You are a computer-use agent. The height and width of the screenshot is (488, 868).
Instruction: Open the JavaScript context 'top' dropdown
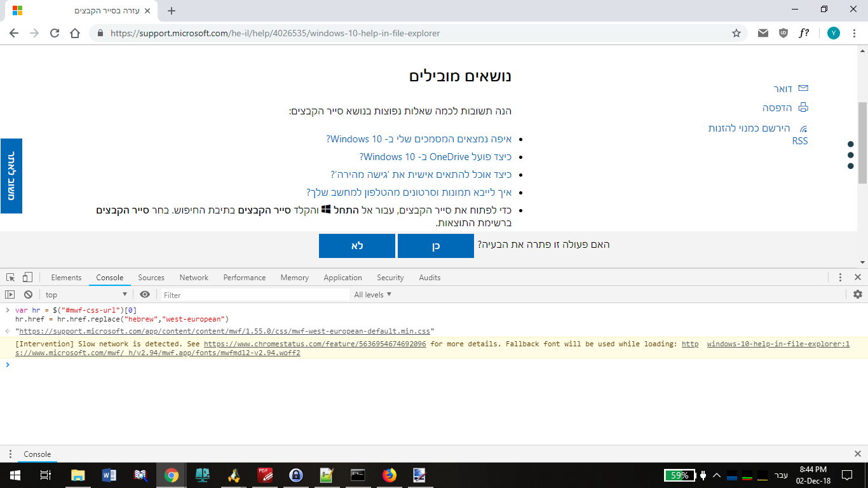click(x=86, y=295)
